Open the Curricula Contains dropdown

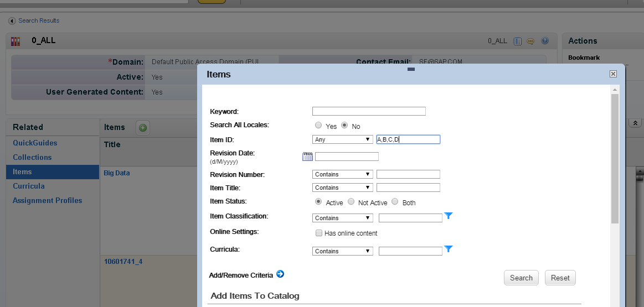click(343, 251)
